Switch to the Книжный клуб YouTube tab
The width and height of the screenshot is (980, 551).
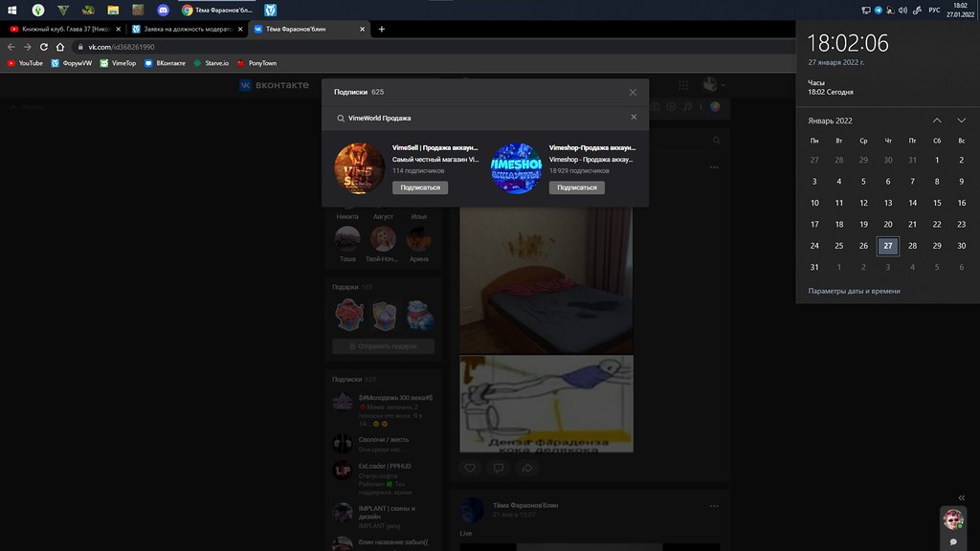tap(59, 29)
